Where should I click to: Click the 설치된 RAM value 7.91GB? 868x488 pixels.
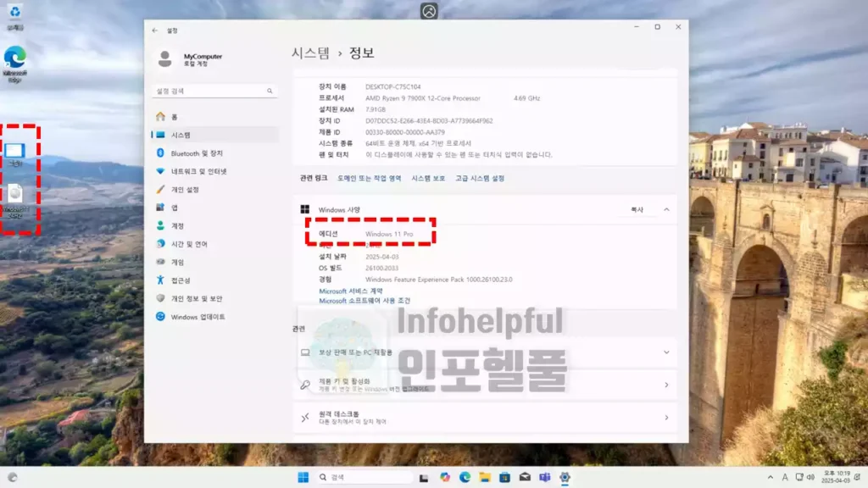(376, 109)
